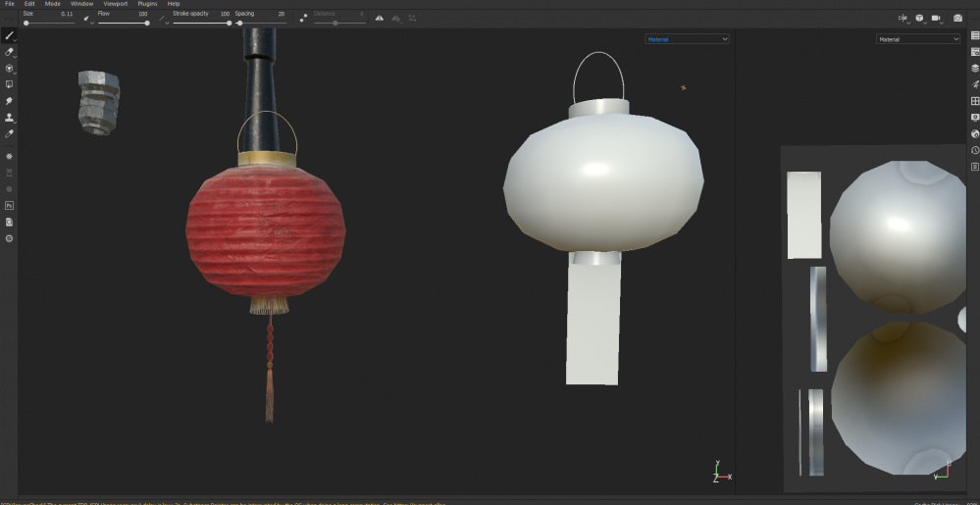The height and width of the screenshot is (505, 980).
Task: Toggle lazy mouse beside Distance
Action: [303, 18]
